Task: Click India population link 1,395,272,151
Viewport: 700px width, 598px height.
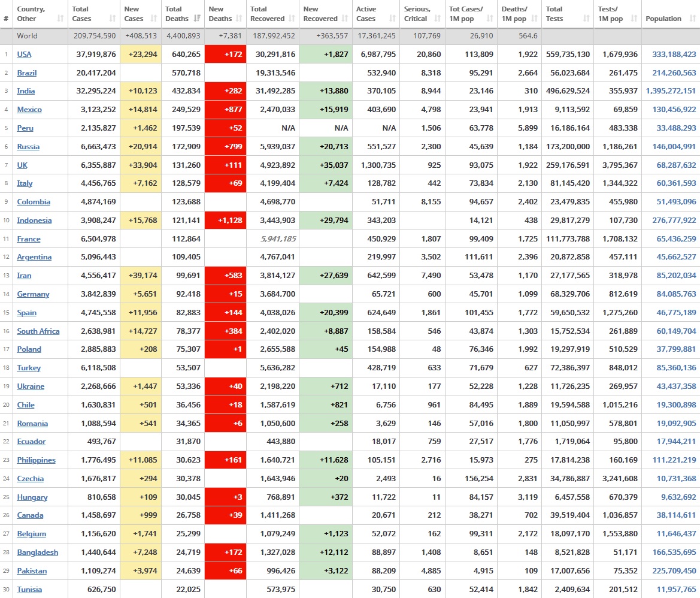Action: tap(671, 91)
